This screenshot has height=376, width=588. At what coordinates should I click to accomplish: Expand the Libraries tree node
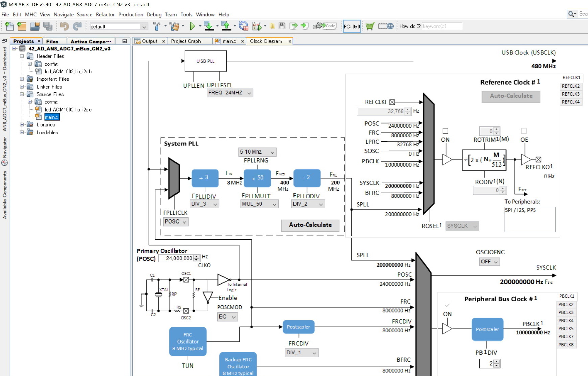22,125
